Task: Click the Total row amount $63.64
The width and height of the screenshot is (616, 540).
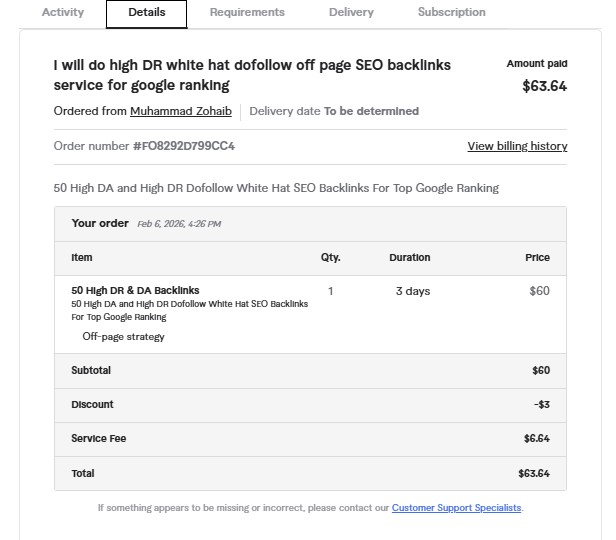Action: 533,473
